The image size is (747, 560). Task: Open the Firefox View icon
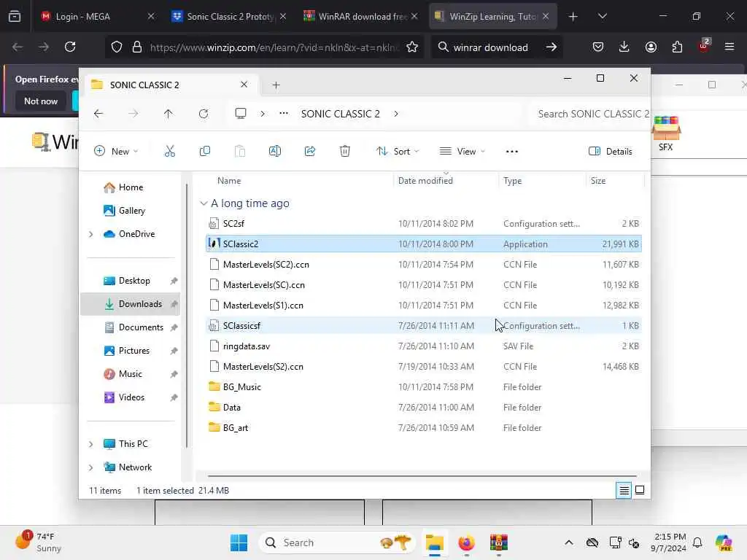15,17
